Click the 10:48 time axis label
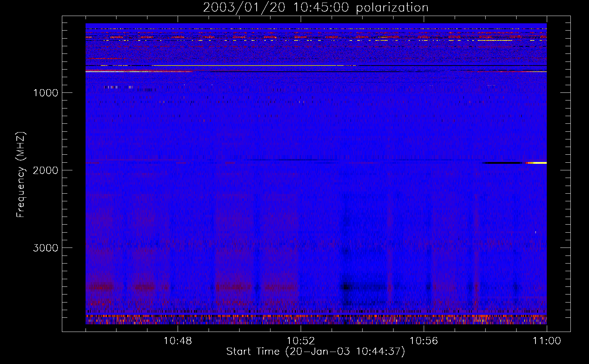The image size is (589, 364). tap(178, 341)
